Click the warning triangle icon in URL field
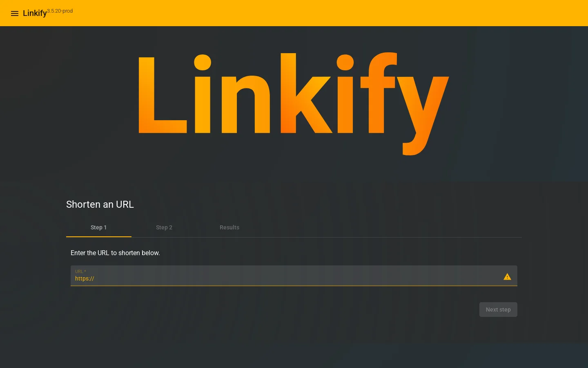Image resolution: width=588 pixels, height=368 pixels. (507, 277)
